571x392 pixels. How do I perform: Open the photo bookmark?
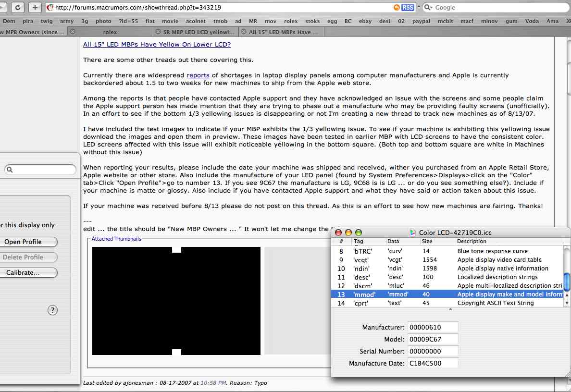pyautogui.click(x=103, y=21)
